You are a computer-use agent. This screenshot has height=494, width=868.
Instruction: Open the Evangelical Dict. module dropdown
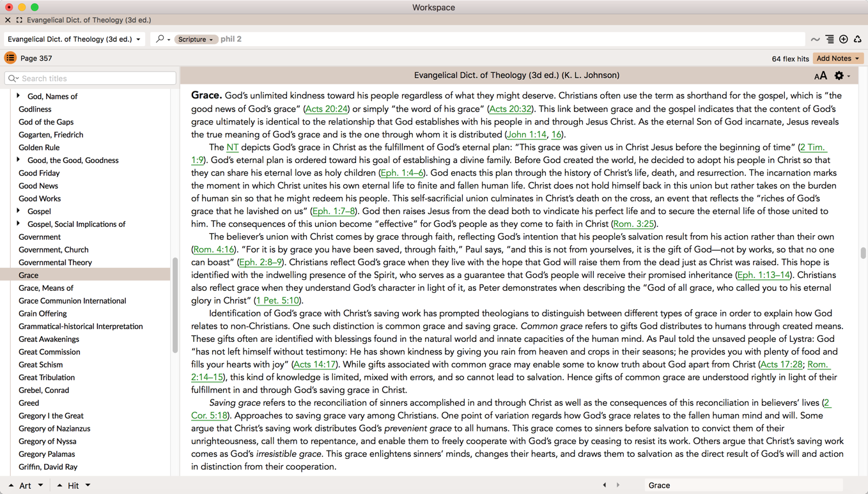(x=74, y=40)
